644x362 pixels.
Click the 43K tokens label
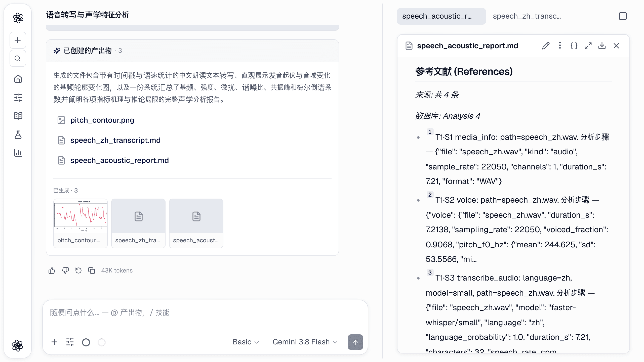tap(117, 270)
